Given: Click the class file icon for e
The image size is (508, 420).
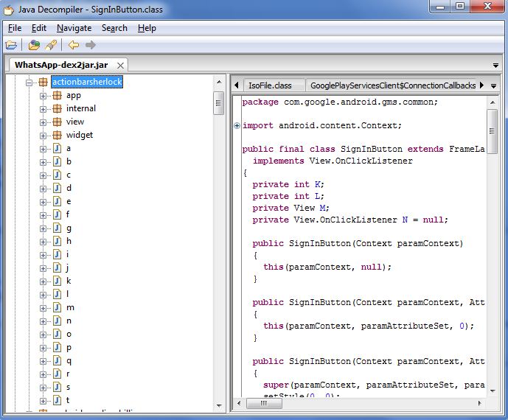Looking at the screenshot, I should [x=57, y=201].
